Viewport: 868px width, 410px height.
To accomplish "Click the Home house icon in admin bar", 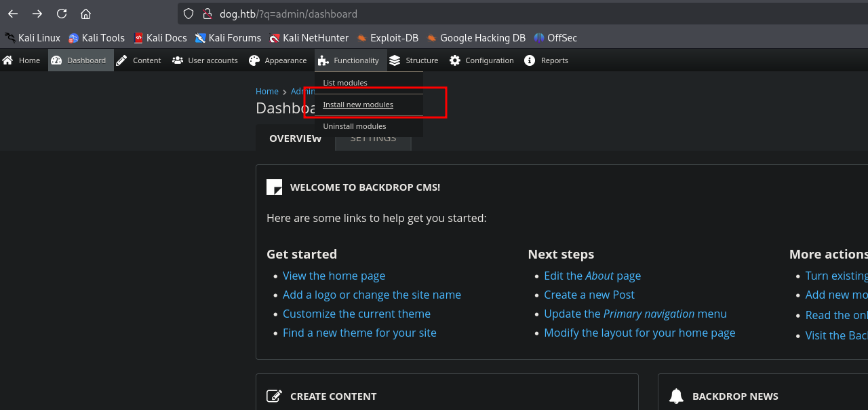I will [7, 60].
